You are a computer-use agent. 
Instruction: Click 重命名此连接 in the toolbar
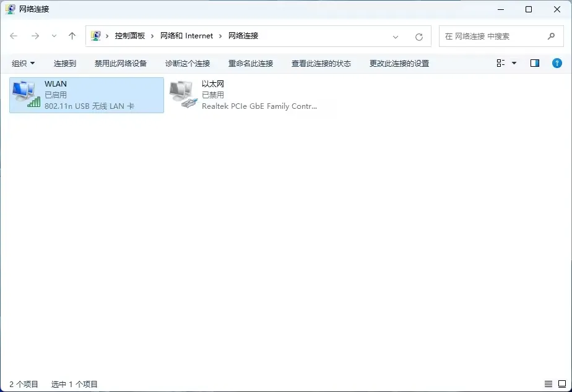pos(251,62)
